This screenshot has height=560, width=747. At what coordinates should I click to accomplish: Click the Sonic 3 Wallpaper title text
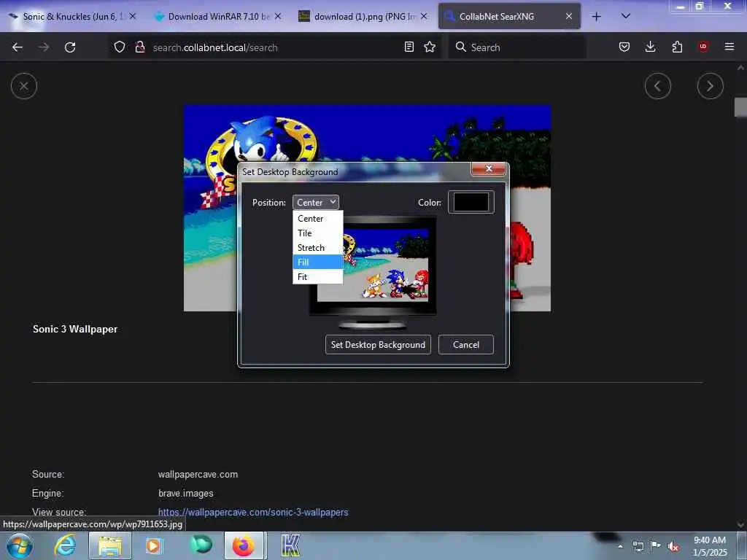(75, 329)
